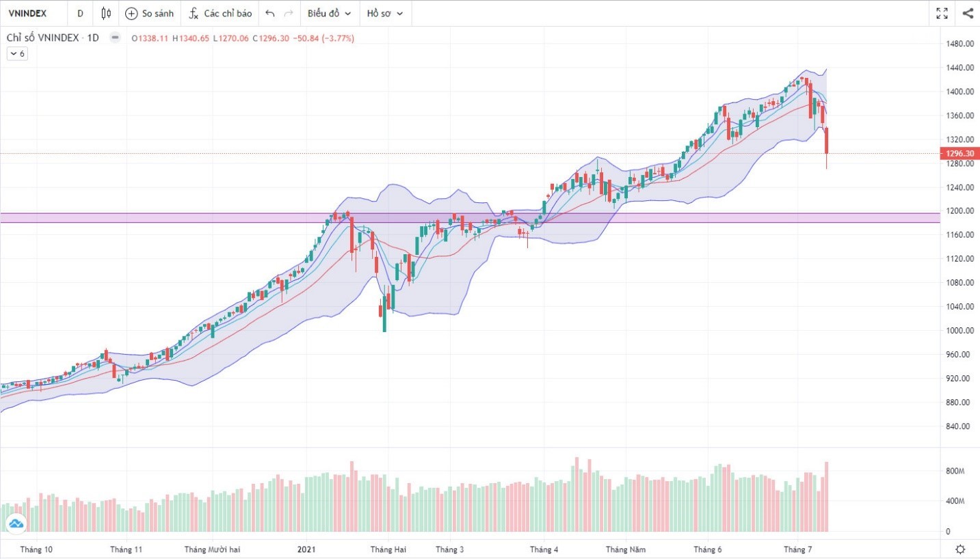Screen dimensions: 980x559
Task: Click the 2021 label on time axis
Action: click(307, 549)
